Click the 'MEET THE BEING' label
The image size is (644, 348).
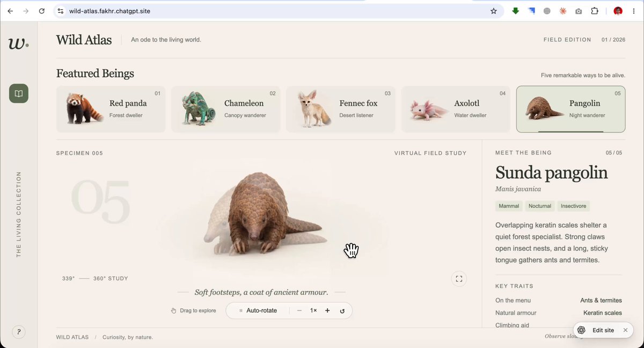pos(523,153)
